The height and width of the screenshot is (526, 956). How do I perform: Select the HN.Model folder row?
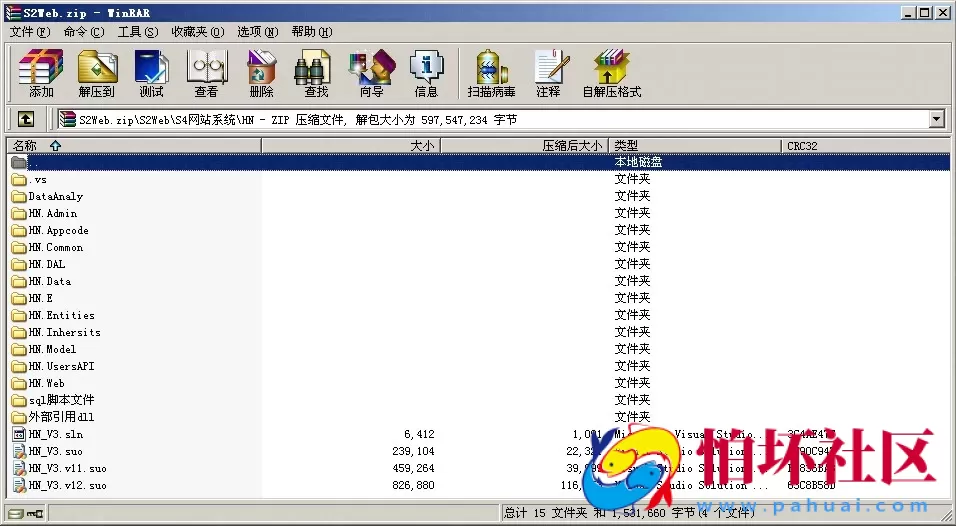[479, 350]
